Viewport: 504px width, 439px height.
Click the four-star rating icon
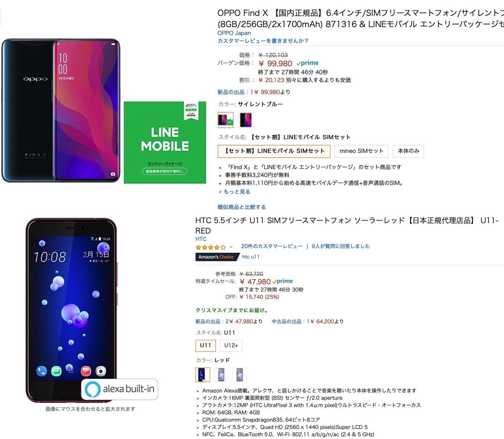click(x=211, y=247)
